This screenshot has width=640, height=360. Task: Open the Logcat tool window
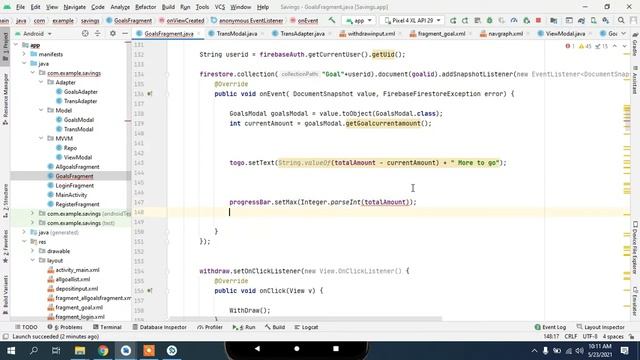point(306,327)
